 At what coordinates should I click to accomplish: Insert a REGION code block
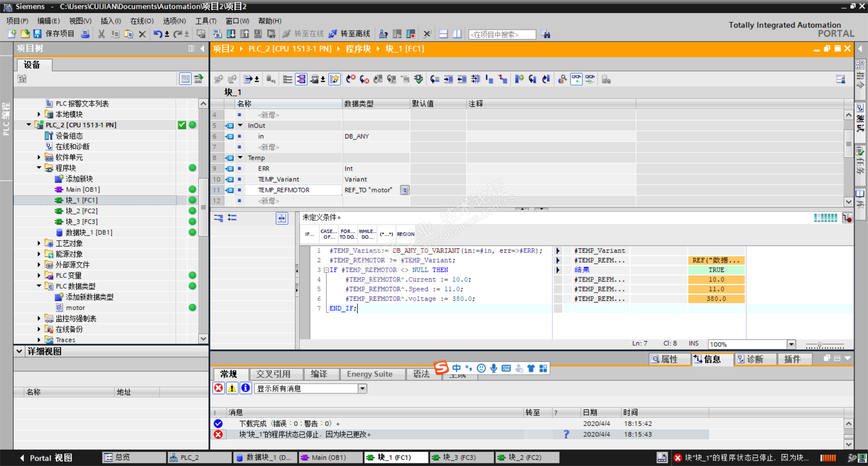tap(406, 234)
